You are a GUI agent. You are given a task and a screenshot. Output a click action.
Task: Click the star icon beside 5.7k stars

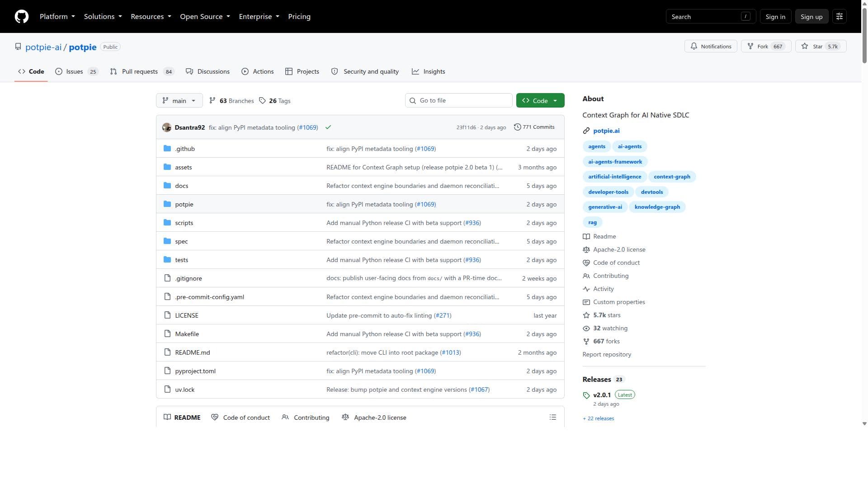click(586, 315)
